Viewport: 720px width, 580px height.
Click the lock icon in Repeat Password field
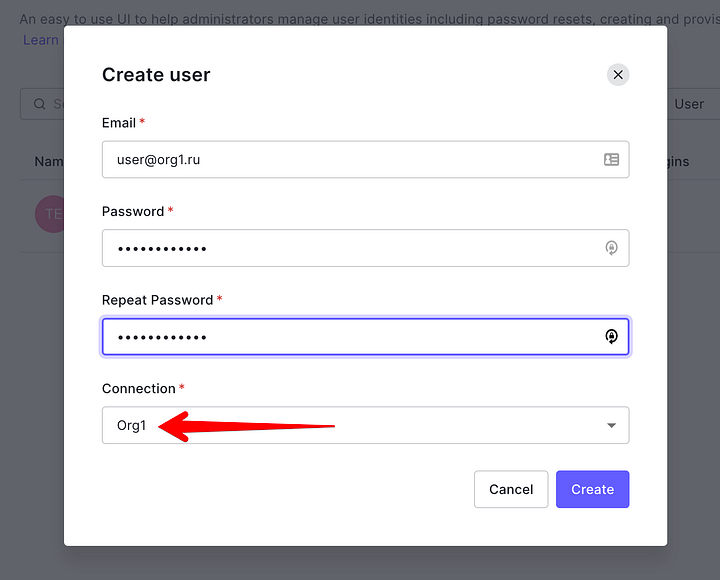pos(611,337)
